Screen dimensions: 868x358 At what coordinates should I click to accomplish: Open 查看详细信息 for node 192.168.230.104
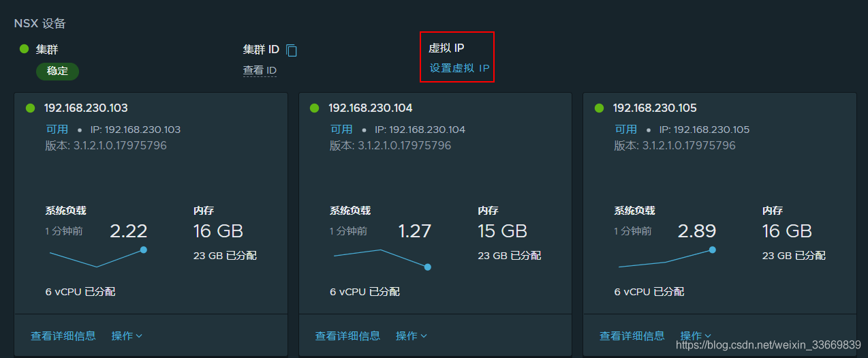point(347,335)
